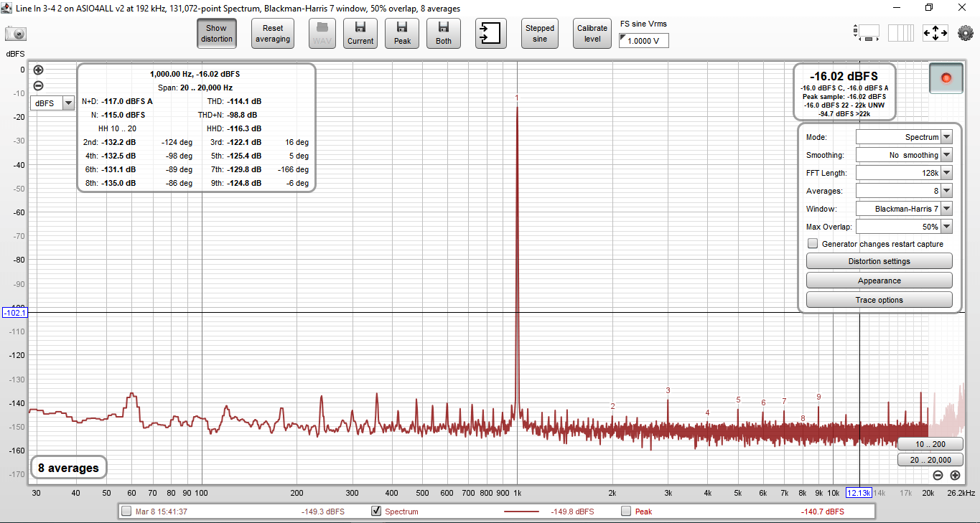Image resolution: width=980 pixels, height=523 pixels.
Task: Open the Calibrate level dialog
Action: pyautogui.click(x=592, y=34)
